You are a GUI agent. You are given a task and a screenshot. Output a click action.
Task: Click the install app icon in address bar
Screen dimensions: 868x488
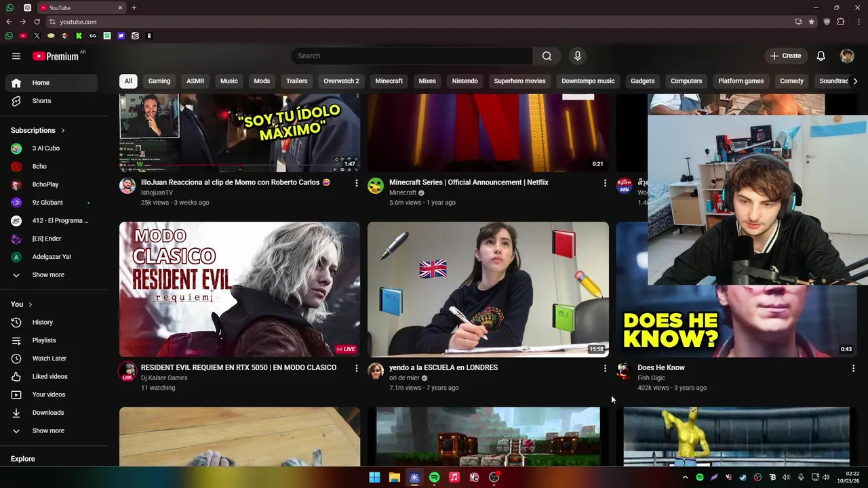(x=799, y=22)
